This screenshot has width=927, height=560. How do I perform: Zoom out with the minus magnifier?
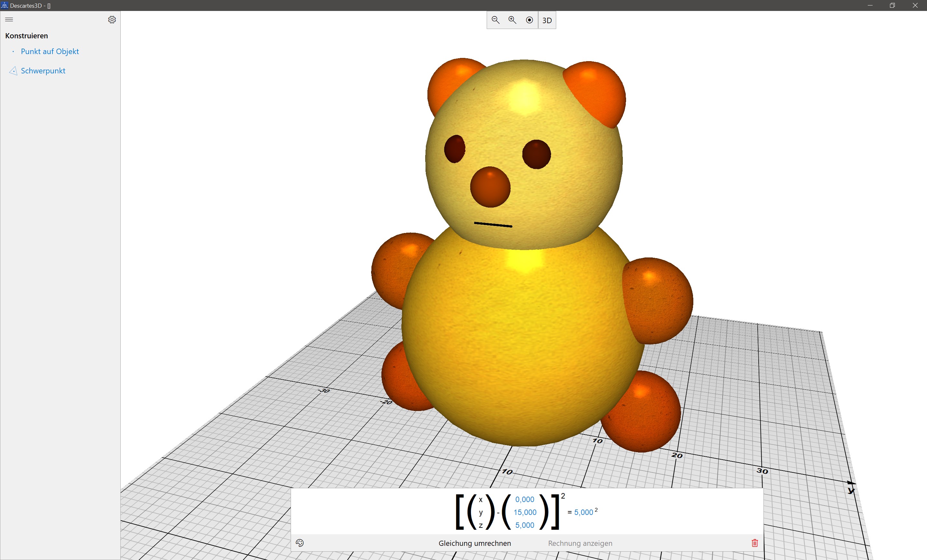[x=495, y=20]
